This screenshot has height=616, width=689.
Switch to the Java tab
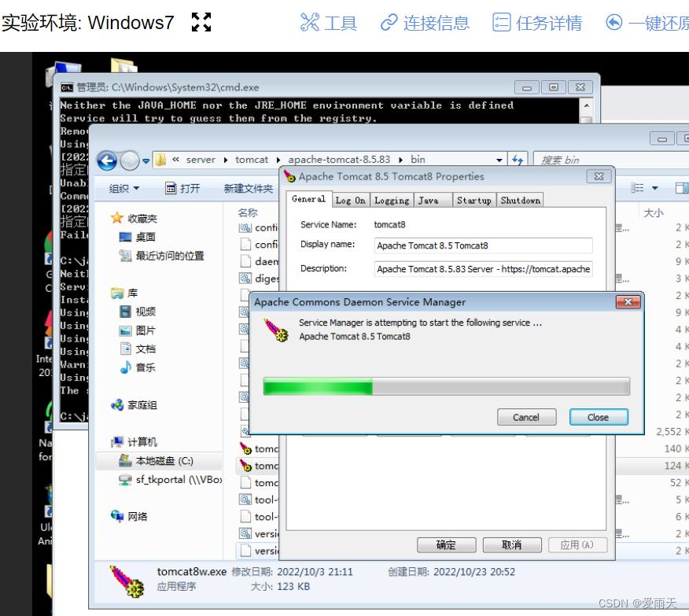click(433, 201)
